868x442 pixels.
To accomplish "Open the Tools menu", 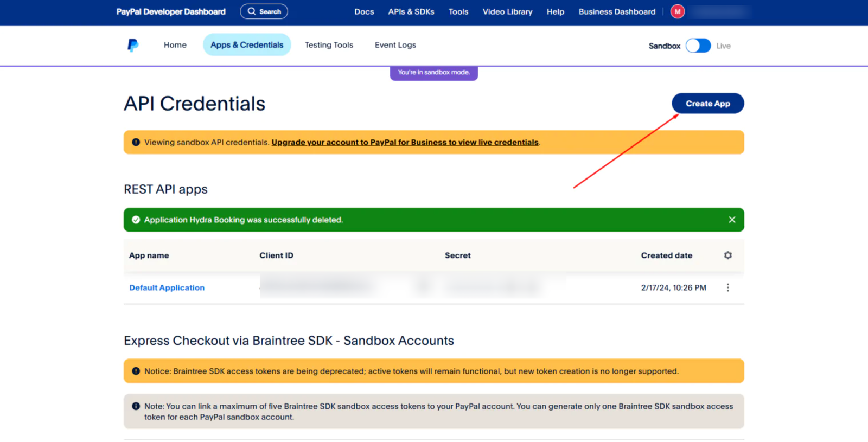I will pos(458,11).
